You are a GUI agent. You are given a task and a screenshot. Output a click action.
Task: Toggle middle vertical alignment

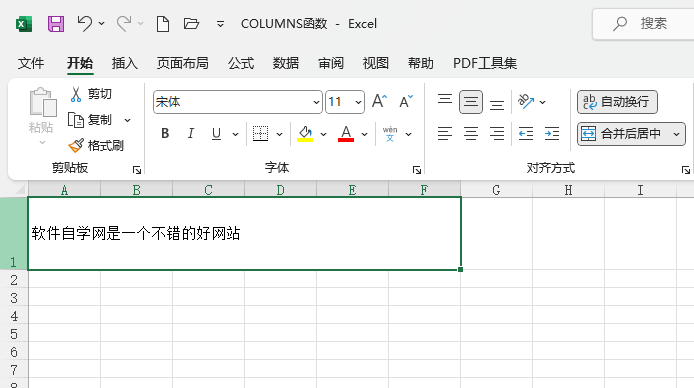point(471,102)
